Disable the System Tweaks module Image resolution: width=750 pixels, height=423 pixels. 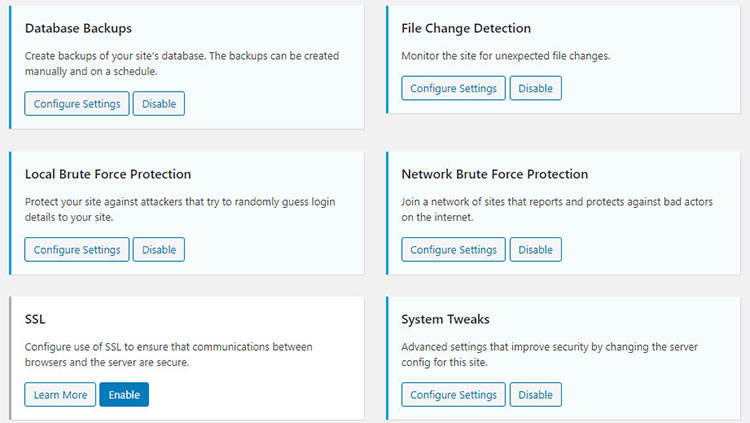coord(535,394)
